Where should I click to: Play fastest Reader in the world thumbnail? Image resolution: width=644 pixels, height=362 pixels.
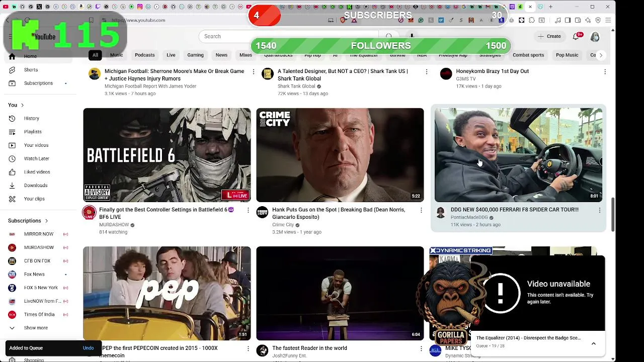pos(340,293)
